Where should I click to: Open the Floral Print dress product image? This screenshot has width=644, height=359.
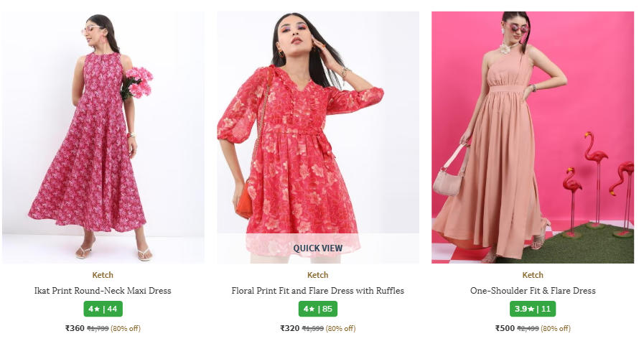317,122
